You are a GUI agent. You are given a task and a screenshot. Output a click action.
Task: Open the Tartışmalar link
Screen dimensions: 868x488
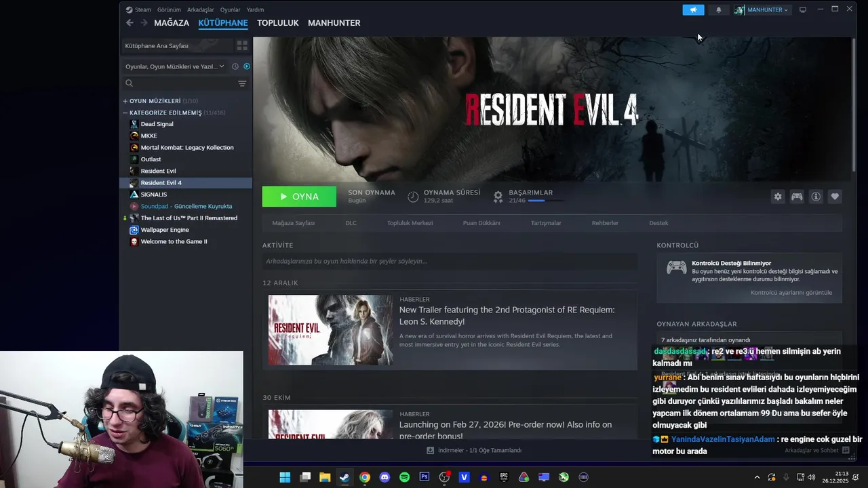click(x=546, y=223)
